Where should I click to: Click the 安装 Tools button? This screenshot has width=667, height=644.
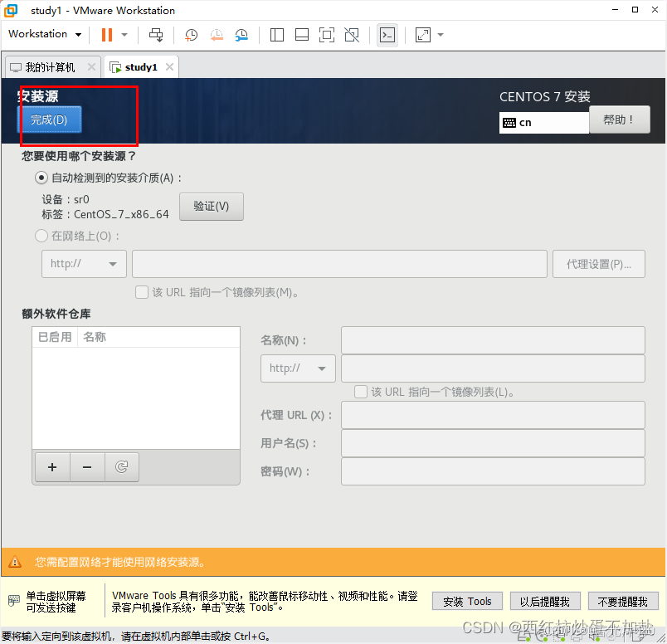click(x=467, y=601)
